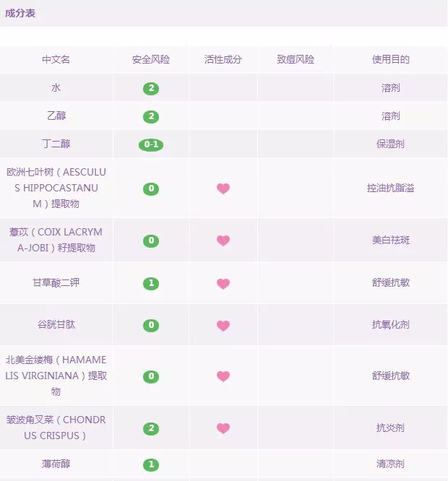Click the 美白祛斑 purpose text

391,240
